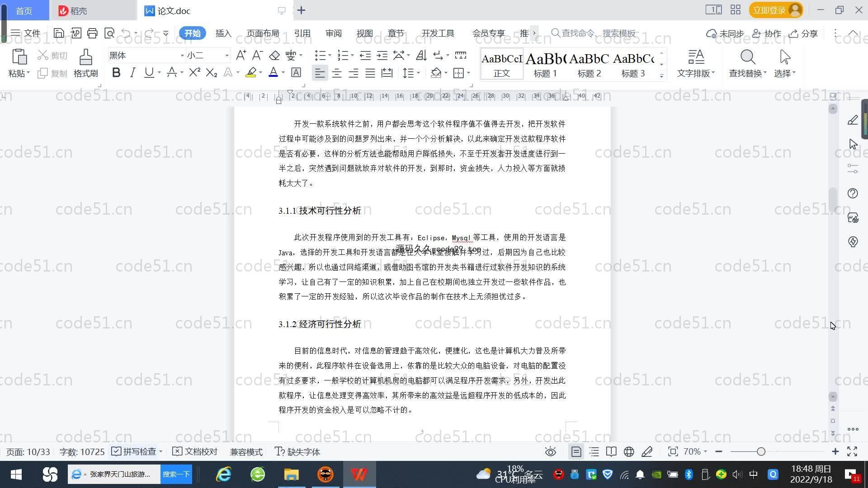868x488 pixels.
Task: Click increase indent icon
Action: pyautogui.click(x=382, y=55)
